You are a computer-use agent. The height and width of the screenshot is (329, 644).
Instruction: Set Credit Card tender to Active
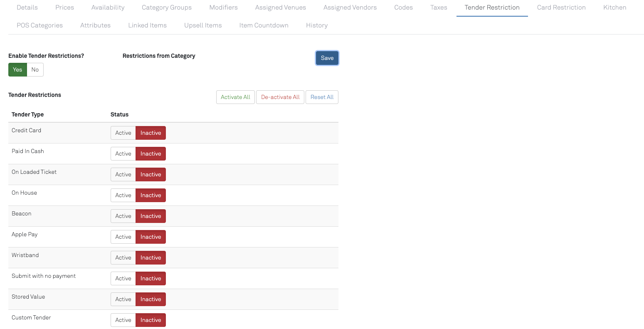coord(123,133)
